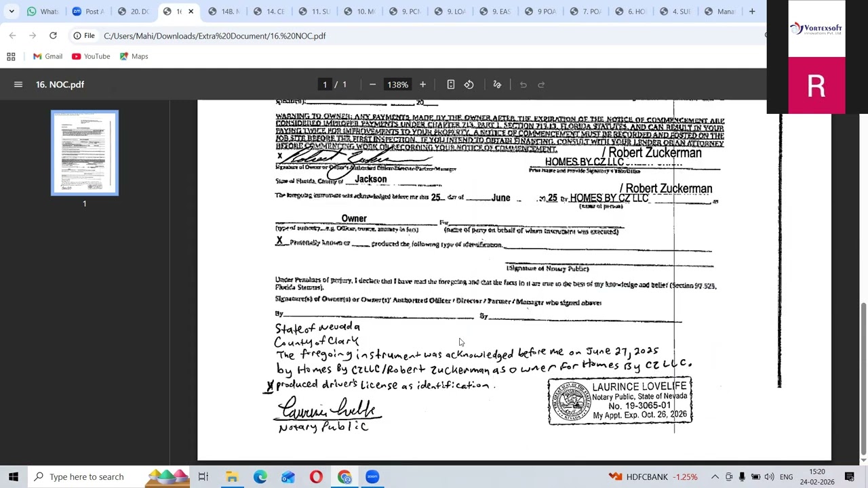Open Zoom app from taskbar
868x488 pixels.
372,476
